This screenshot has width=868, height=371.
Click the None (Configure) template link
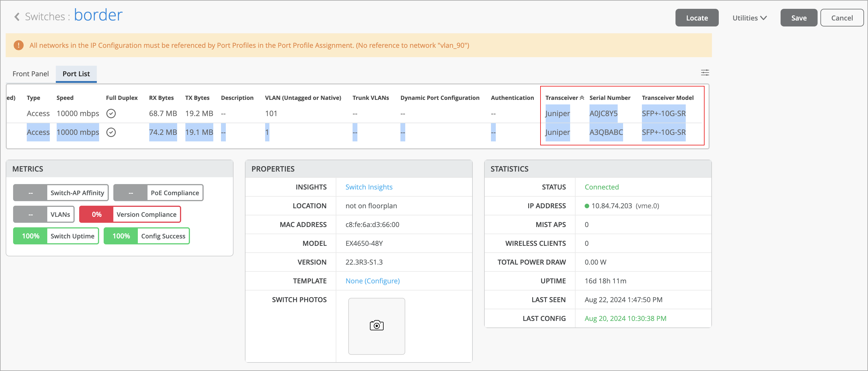(372, 281)
